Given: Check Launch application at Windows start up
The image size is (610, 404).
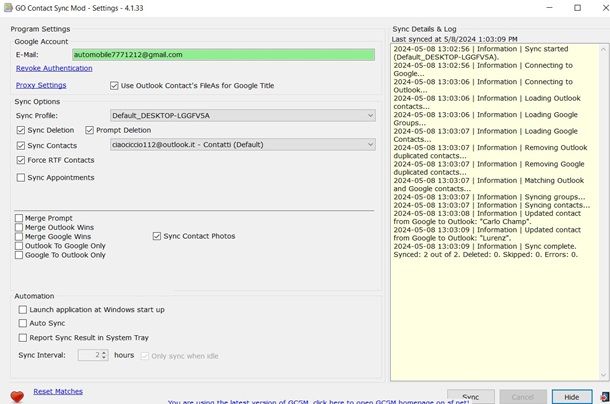Looking at the screenshot, I should pyautogui.click(x=22, y=310).
